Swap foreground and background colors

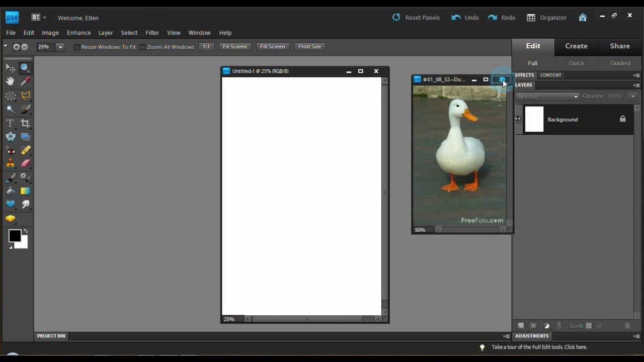point(26,231)
